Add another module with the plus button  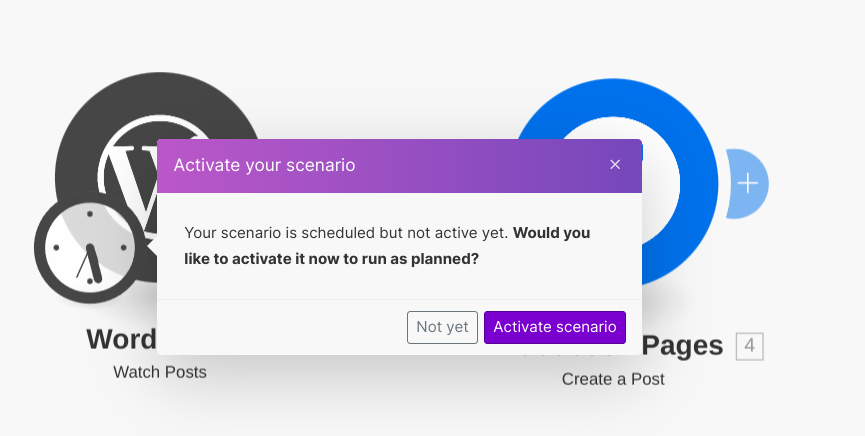click(748, 183)
